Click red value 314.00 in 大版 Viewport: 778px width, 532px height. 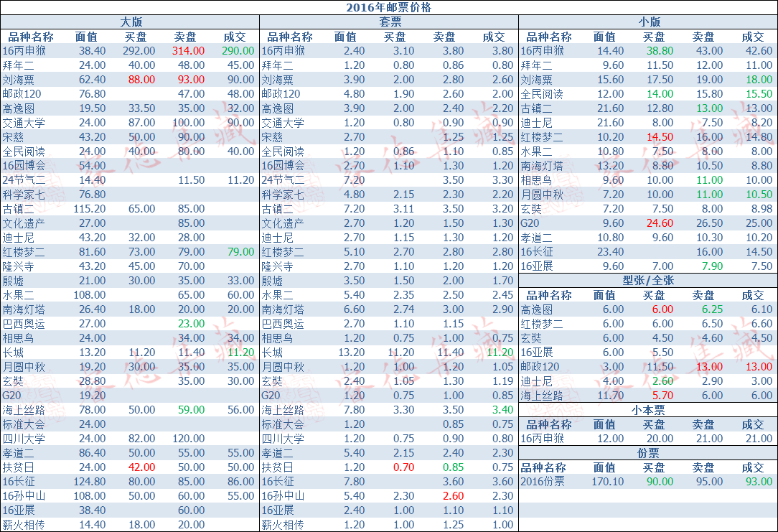(x=188, y=51)
